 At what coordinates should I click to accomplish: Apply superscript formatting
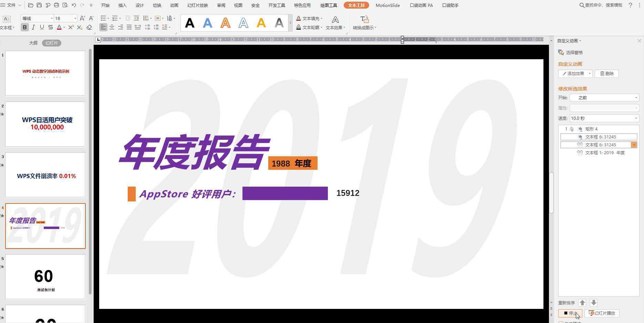click(x=71, y=27)
